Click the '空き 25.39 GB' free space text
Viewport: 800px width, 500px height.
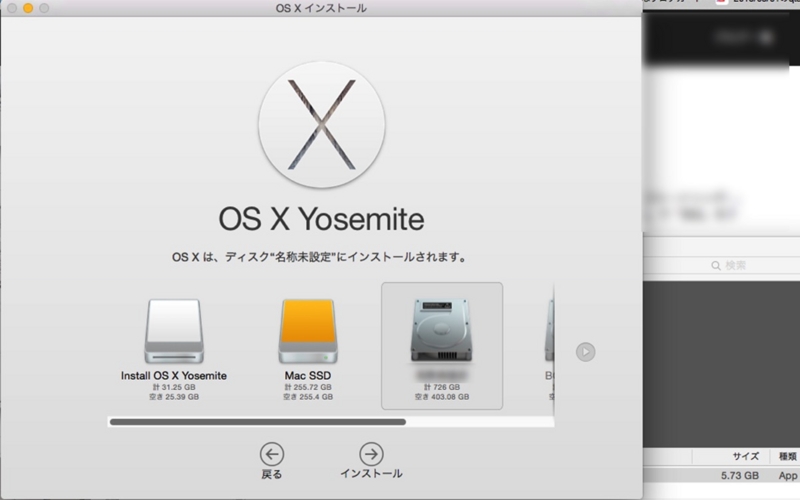point(173,396)
